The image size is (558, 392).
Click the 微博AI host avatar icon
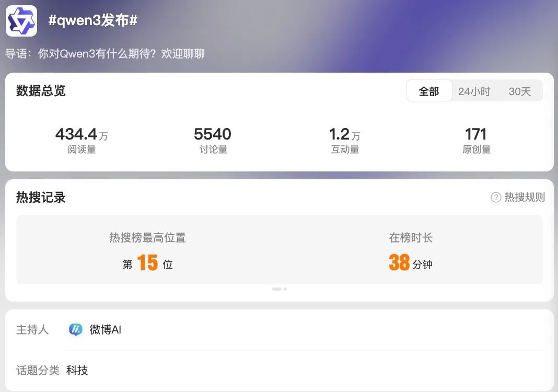click(x=75, y=329)
